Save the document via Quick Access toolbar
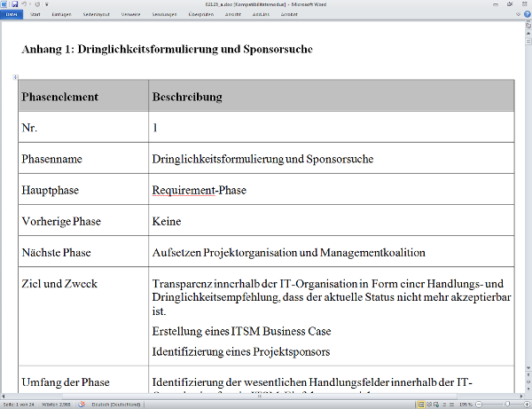 (13, 4)
